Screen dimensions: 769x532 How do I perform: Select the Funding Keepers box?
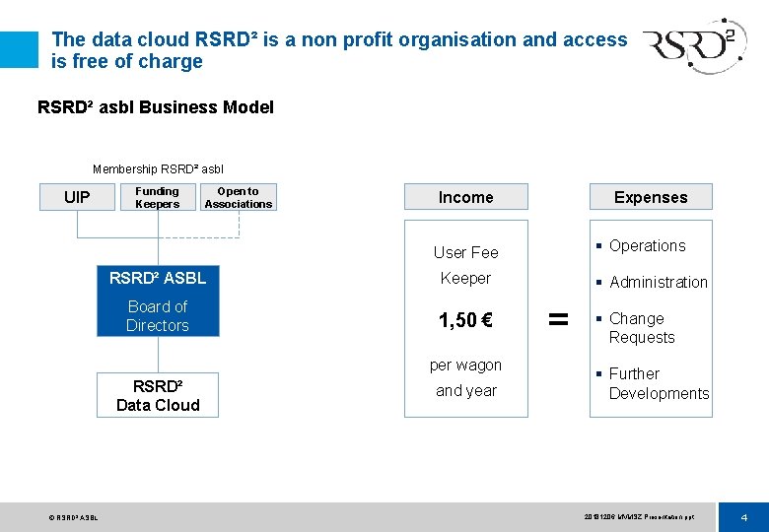tap(158, 197)
